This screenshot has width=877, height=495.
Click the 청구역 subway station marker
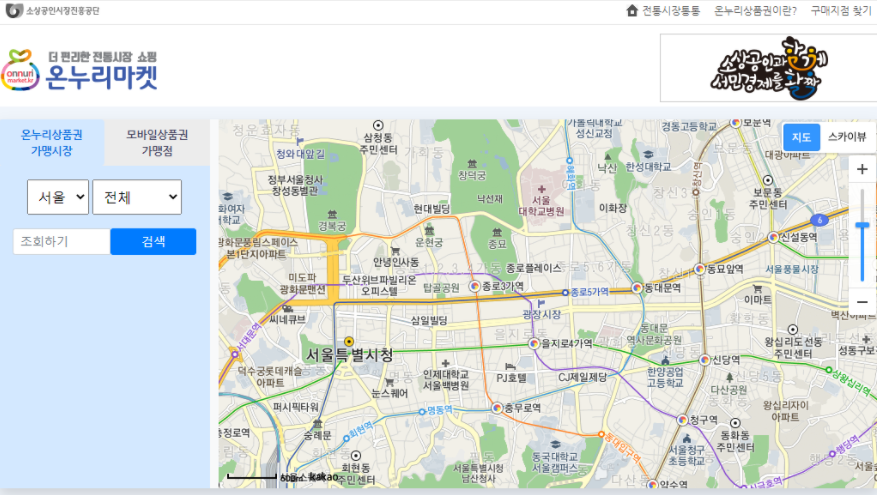(682, 419)
